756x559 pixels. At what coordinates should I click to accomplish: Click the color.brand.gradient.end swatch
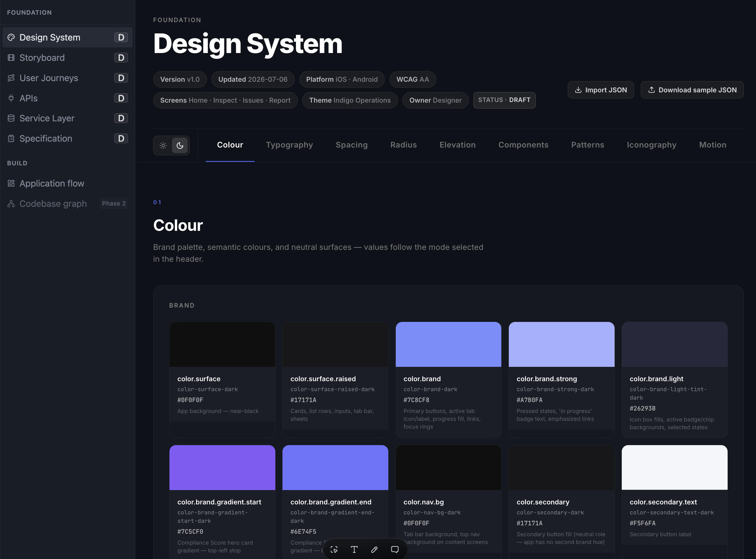[335, 468]
